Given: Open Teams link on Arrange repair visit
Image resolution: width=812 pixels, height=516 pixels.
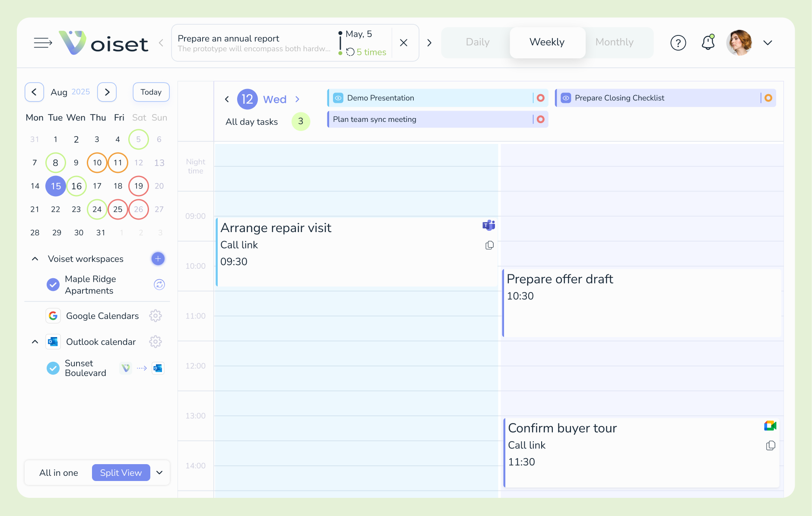Looking at the screenshot, I should click(489, 225).
